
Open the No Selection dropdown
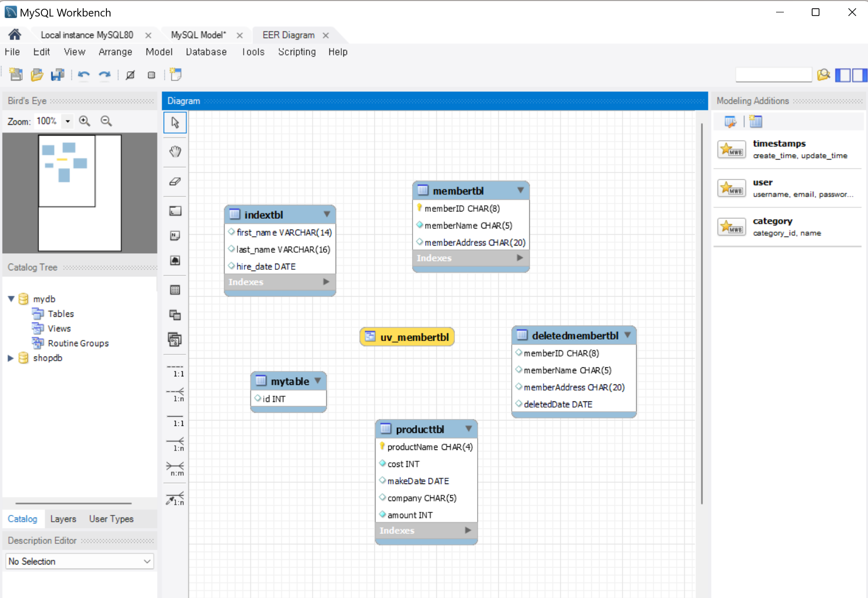tap(80, 561)
